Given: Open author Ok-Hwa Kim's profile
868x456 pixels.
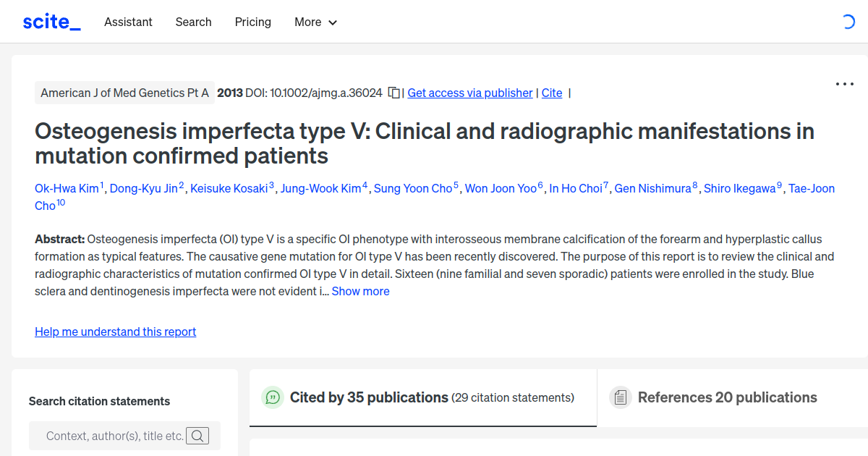Looking at the screenshot, I should coord(66,188).
